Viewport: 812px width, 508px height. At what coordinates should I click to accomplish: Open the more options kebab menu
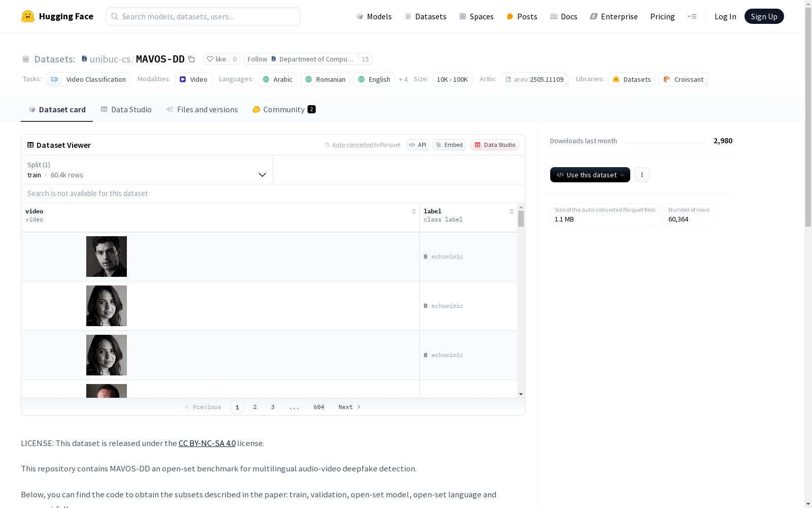point(642,175)
